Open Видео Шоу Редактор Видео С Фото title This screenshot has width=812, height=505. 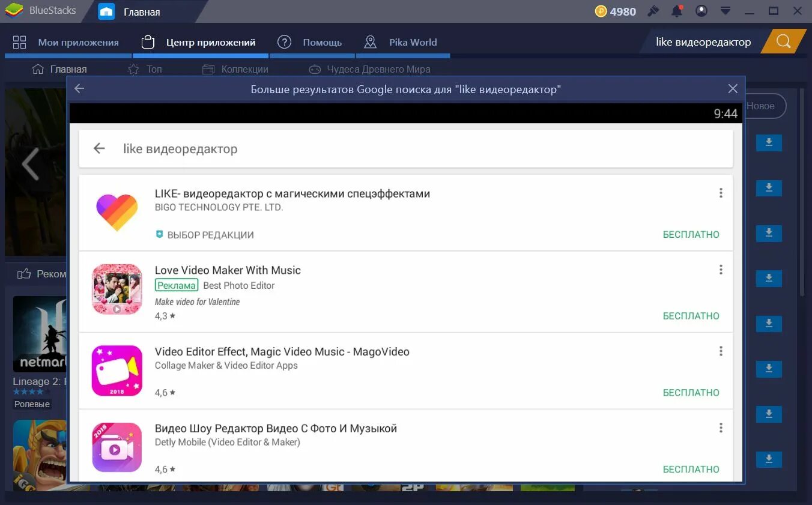click(276, 429)
